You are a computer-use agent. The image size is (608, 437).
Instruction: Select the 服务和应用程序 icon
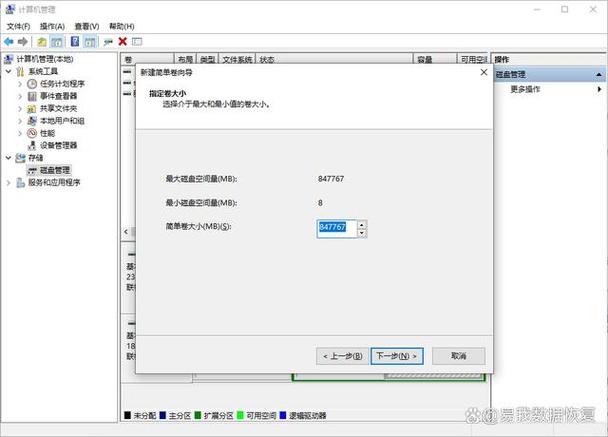20,183
